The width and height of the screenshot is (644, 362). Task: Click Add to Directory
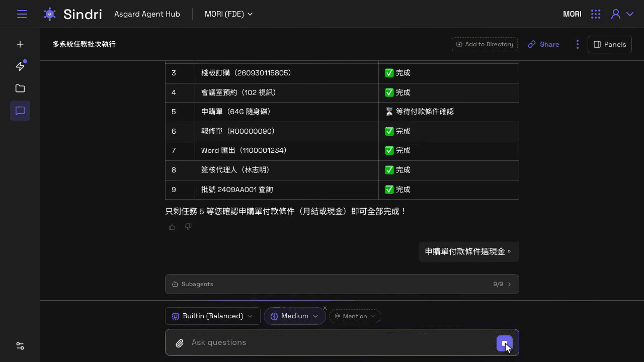tap(485, 44)
